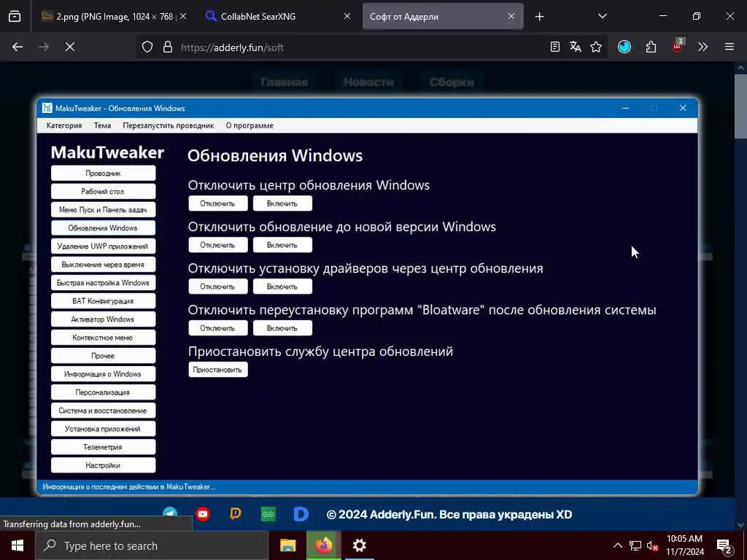Screen dimensions: 747x560
Task: Open the Новости site navigation link
Action: tap(368, 82)
